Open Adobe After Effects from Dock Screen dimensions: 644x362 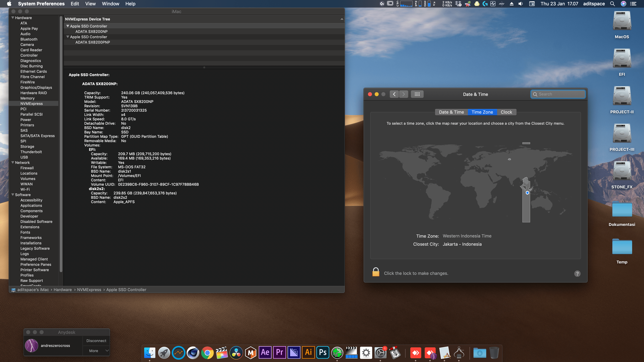265,353
